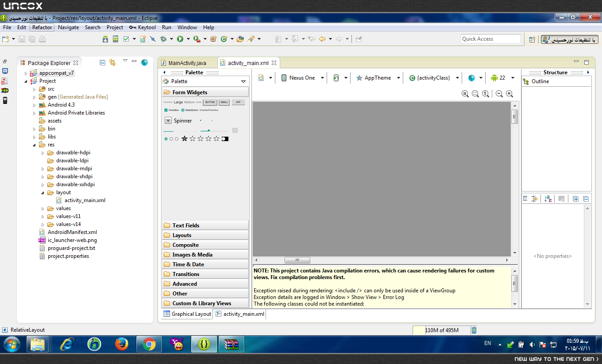Click RadioButton widget in the palette

coord(189,110)
